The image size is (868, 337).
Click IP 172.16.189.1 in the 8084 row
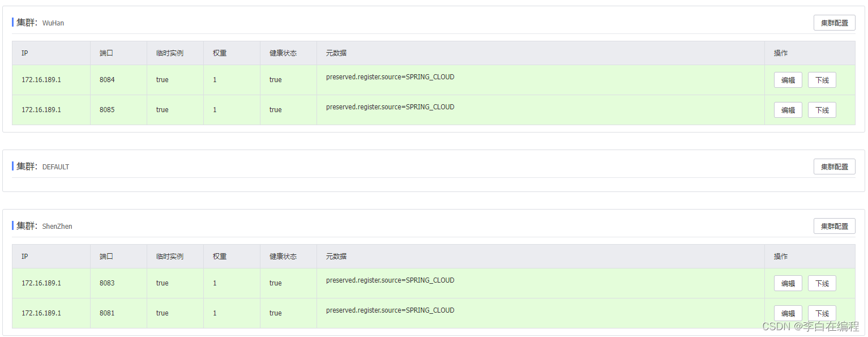[x=41, y=80]
